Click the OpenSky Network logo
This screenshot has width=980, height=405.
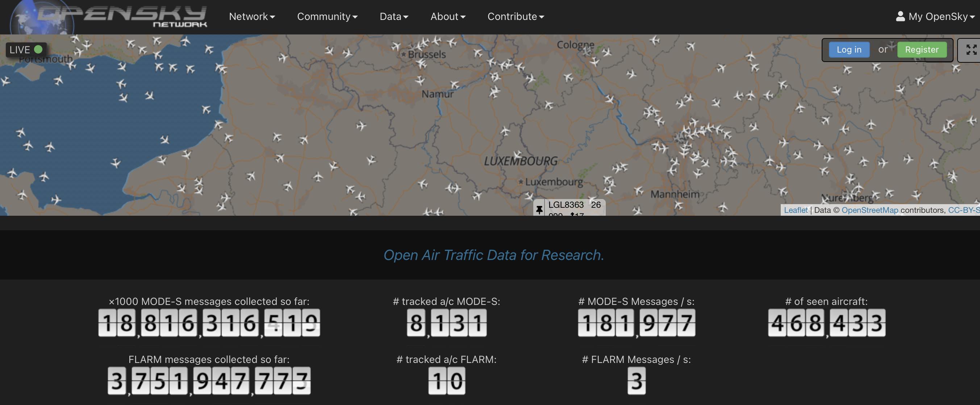(108, 17)
